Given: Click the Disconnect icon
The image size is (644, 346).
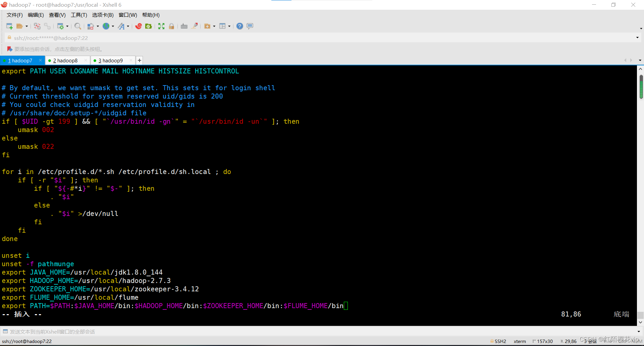Looking at the screenshot, I should 37,26.
